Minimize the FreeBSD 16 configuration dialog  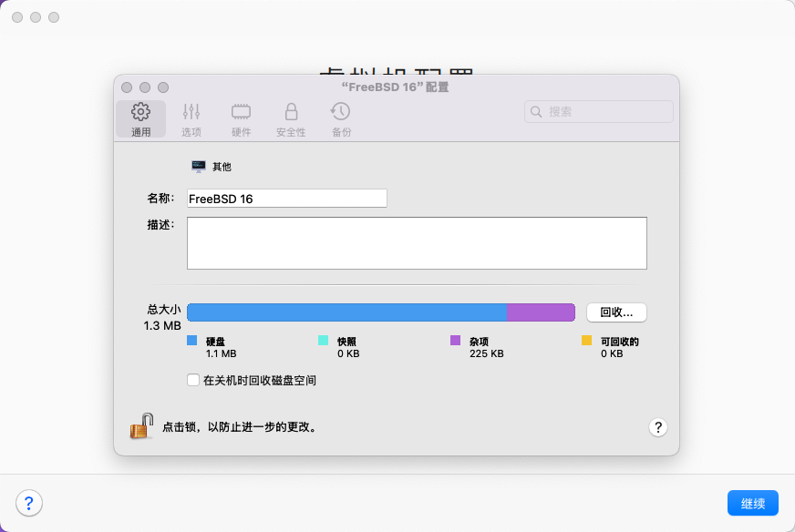click(145, 87)
